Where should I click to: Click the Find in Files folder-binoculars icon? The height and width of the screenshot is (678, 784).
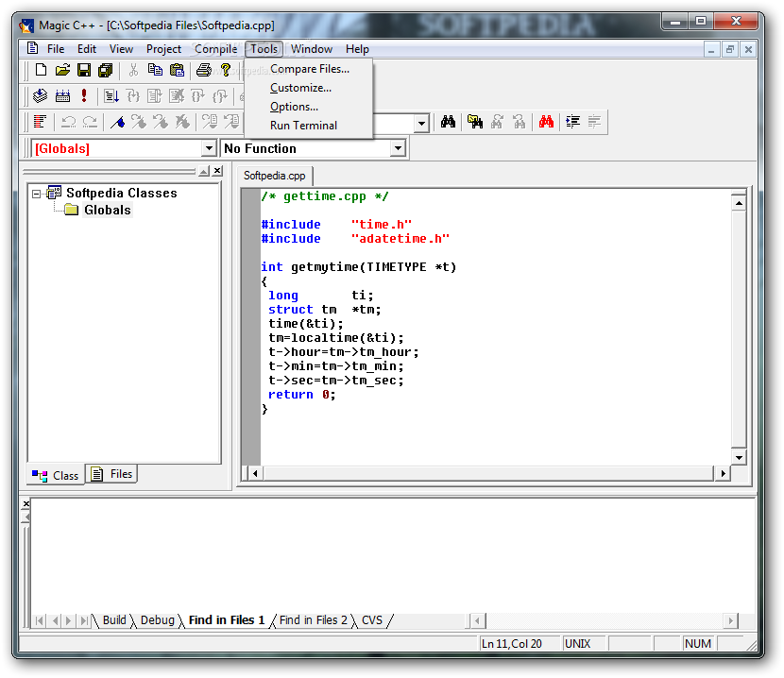475,122
